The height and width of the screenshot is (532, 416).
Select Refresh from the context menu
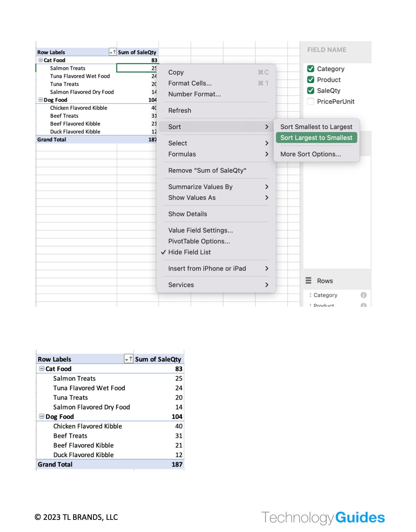180,110
